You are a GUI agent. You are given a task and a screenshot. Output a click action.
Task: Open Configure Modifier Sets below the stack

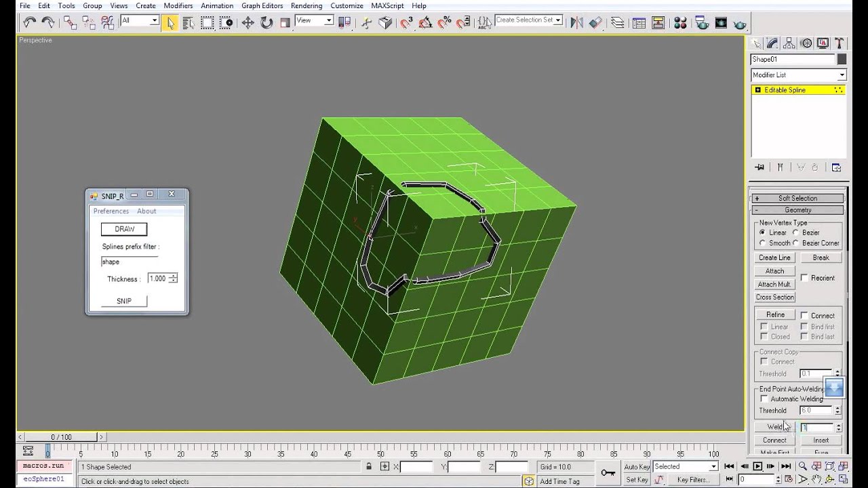click(836, 167)
